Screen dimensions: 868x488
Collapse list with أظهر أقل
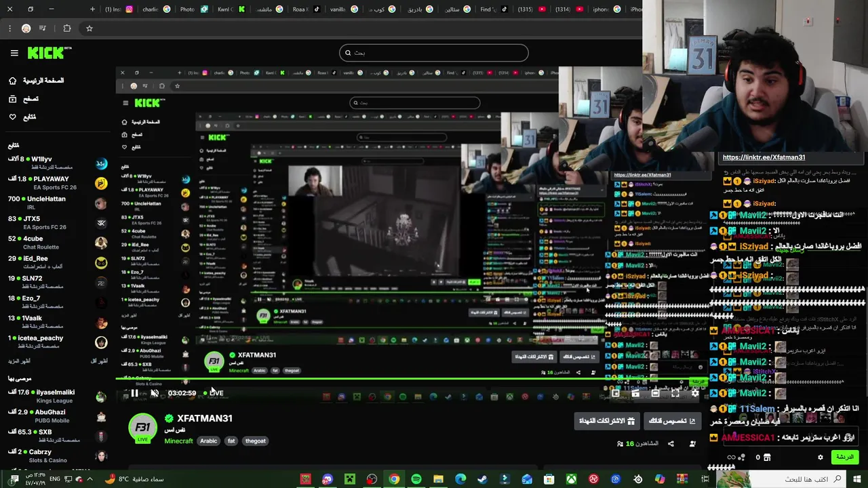click(x=99, y=361)
